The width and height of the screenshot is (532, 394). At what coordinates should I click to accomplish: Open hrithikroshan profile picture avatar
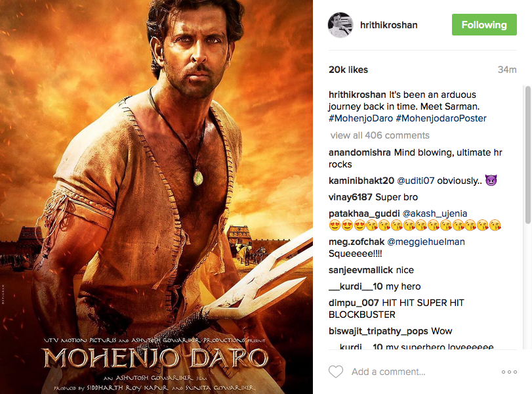pyautogui.click(x=340, y=25)
